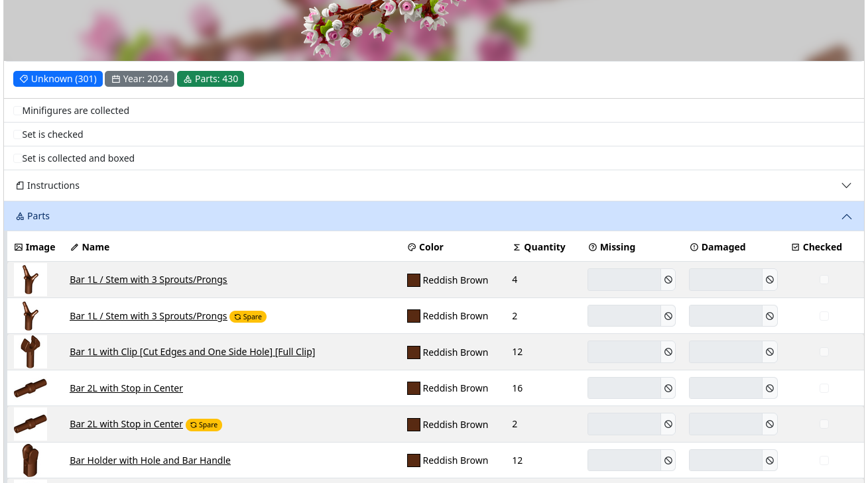This screenshot has width=868, height=483.
Task: Open 'Bar Holder with Hole and Bar Handle' link
Action: tap(150, 460)
